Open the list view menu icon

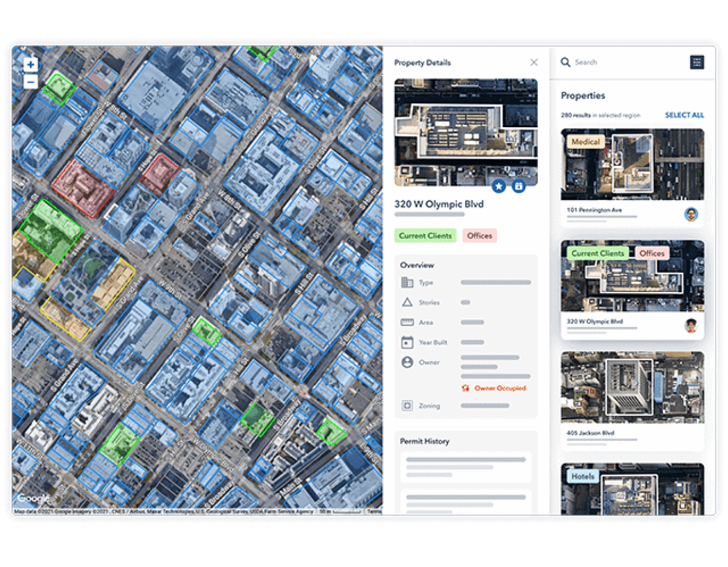pos(697,62)
